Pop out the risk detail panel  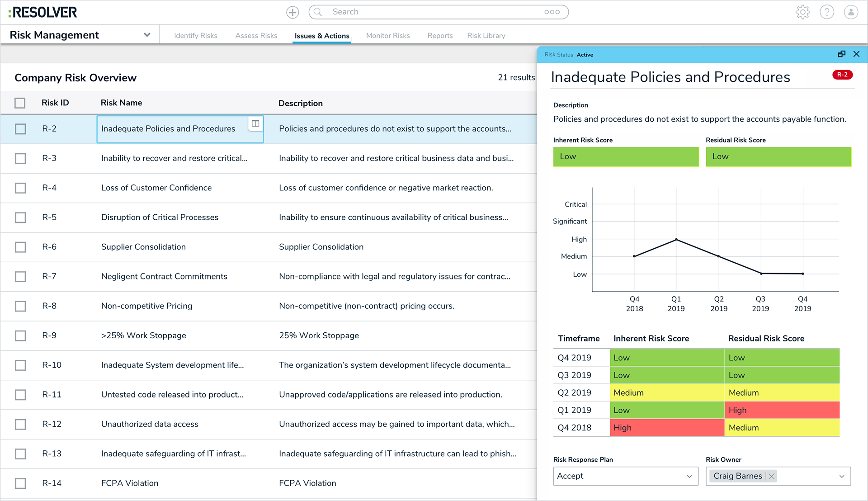click(841, 54)
